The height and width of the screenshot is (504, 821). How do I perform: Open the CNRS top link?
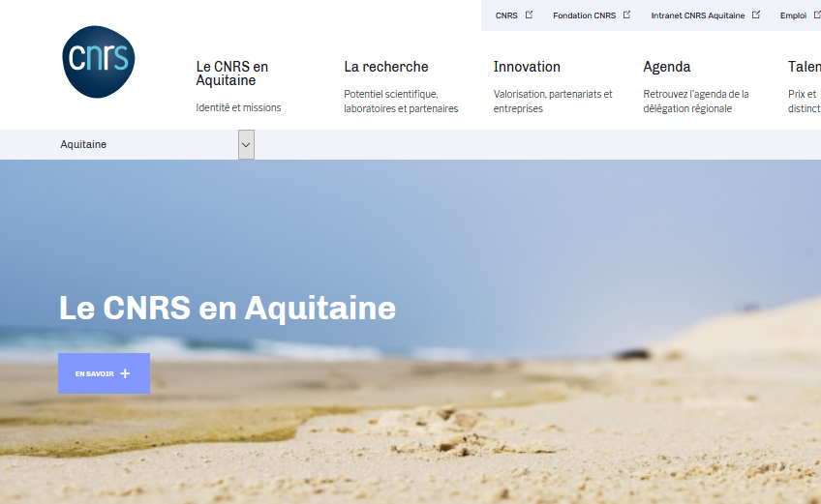tap(506, 15)
